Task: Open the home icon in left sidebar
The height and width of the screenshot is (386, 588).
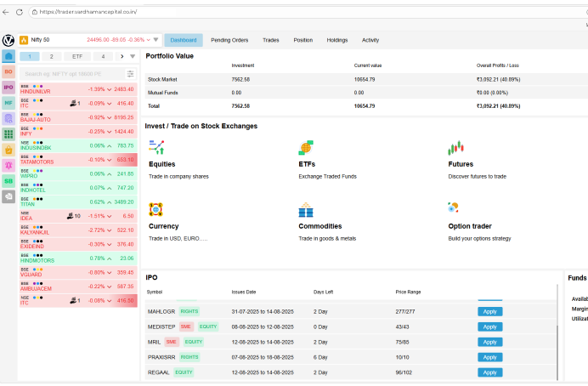Action: coord(8,56)
